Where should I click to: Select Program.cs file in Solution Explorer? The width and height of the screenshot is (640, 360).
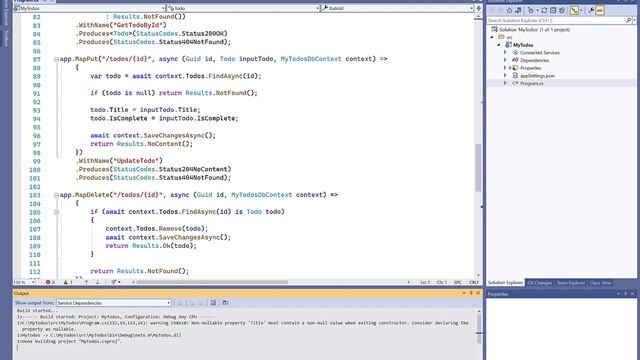point(531,83)
